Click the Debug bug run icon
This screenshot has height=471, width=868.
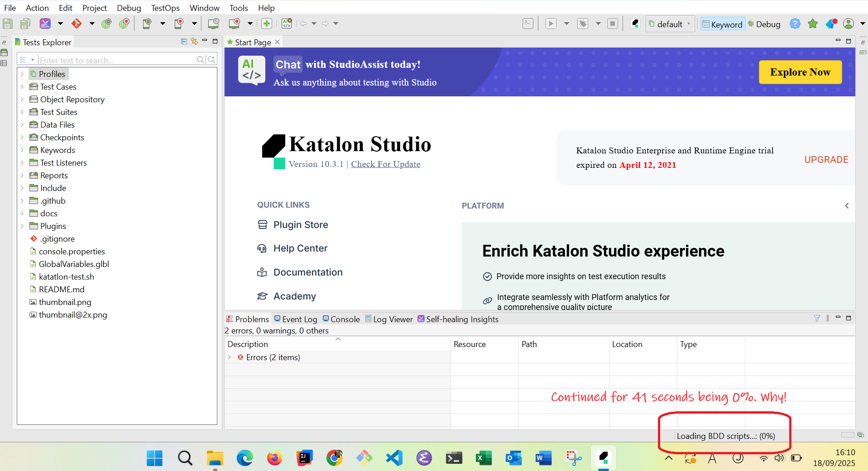click(583, 24)
